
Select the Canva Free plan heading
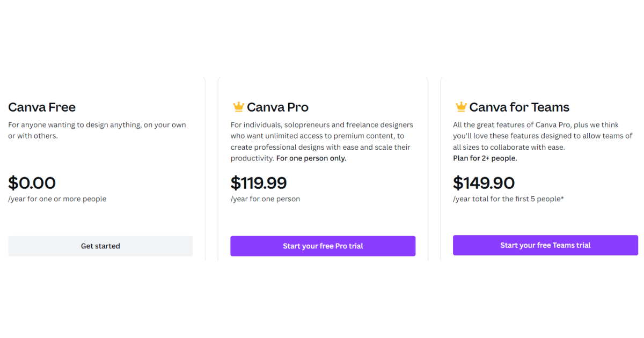pos(42,107)
